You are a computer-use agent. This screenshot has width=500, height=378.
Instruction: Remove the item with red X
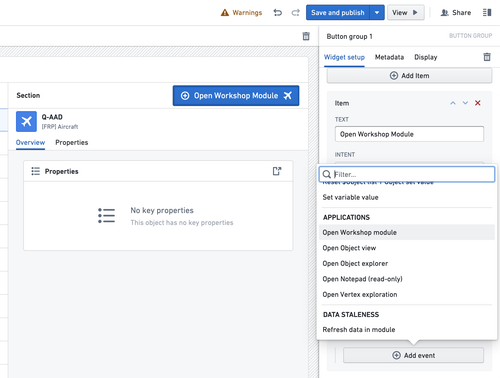coord(478,103)
